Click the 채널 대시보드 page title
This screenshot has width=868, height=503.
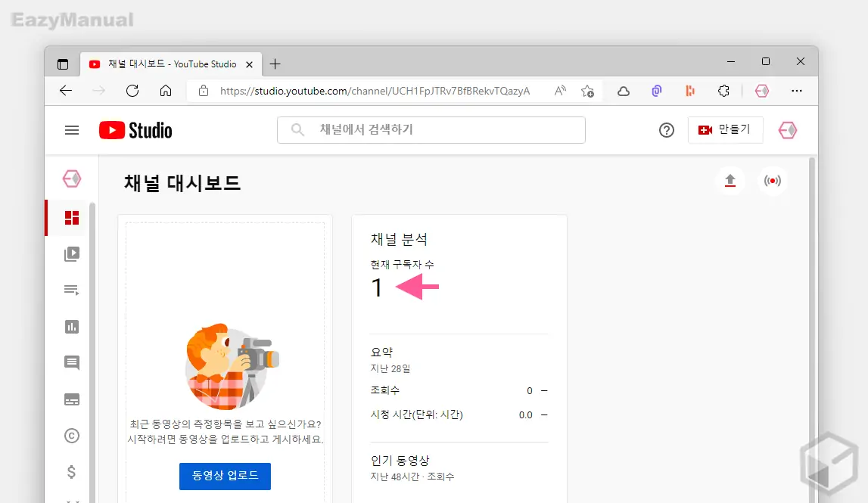pyautogui.click(x=182, y=183)
